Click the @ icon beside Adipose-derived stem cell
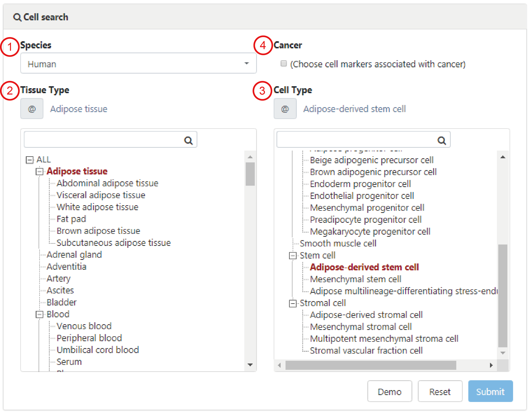 [x=285, y=109]
